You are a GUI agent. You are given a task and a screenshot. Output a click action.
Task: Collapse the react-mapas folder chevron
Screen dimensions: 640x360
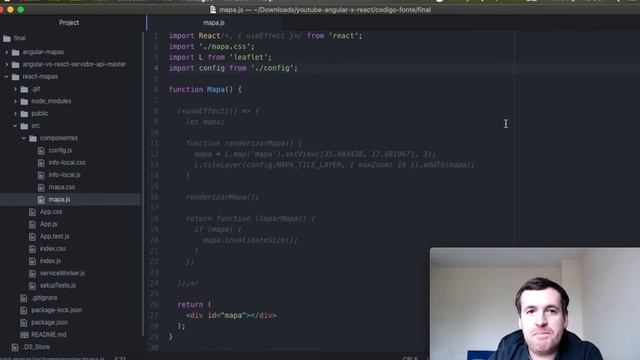pos(7,77)
